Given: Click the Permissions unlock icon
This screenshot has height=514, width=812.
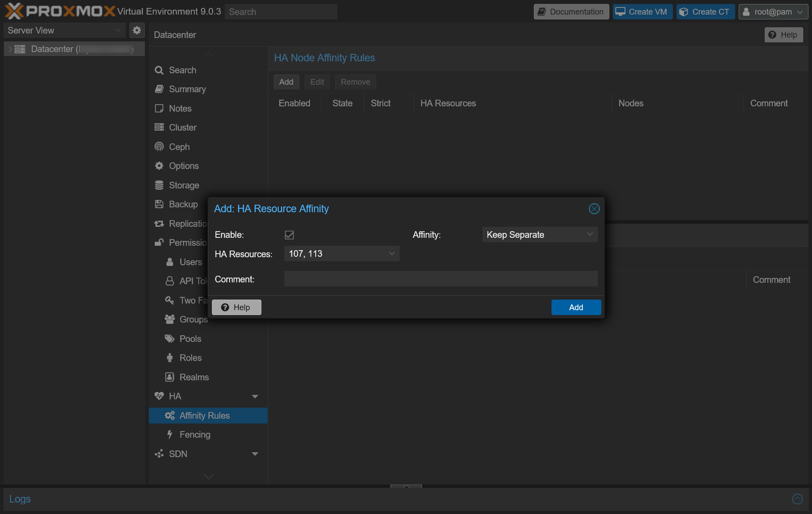Looking at the screenshot, I should click(159, 243).
